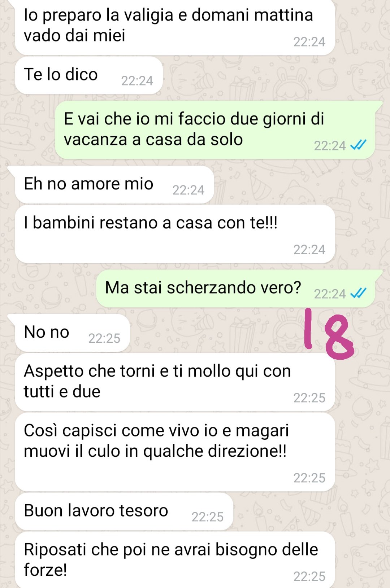Tap the 22:25 timestamp under 'qualche direzione!!'
Image resolution: width=390 pixels, height=588 pixels.
309,478
